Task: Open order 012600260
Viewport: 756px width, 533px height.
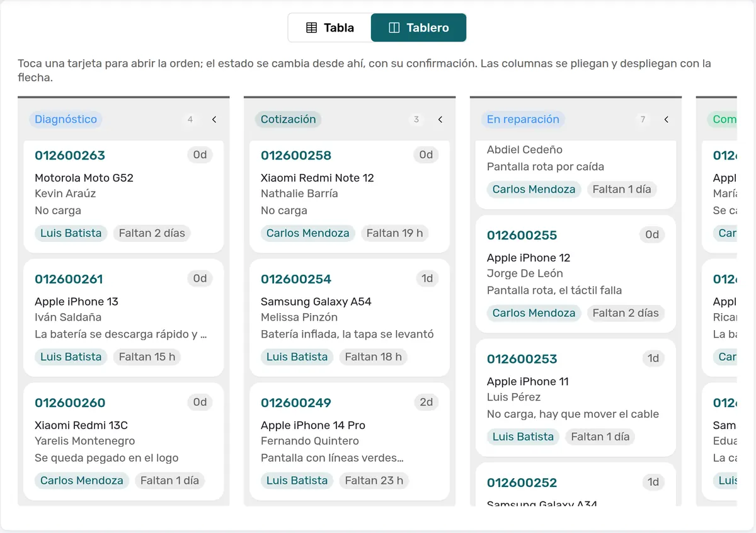Action: (x=70, y=403)
